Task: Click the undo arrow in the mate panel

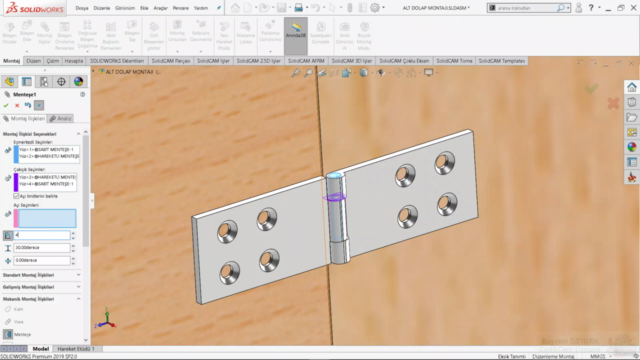Action: click(x=28, y=105)
